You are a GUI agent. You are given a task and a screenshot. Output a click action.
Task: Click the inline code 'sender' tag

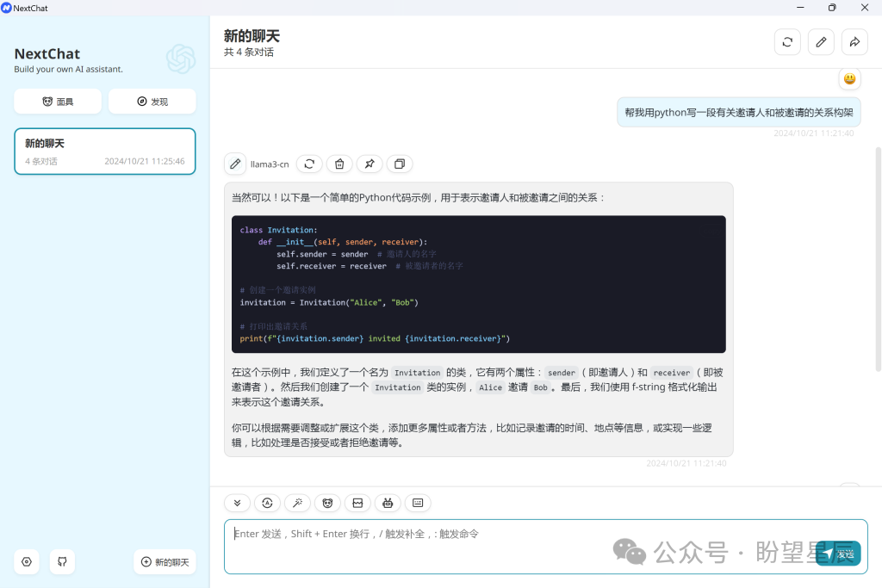[562, 373]
